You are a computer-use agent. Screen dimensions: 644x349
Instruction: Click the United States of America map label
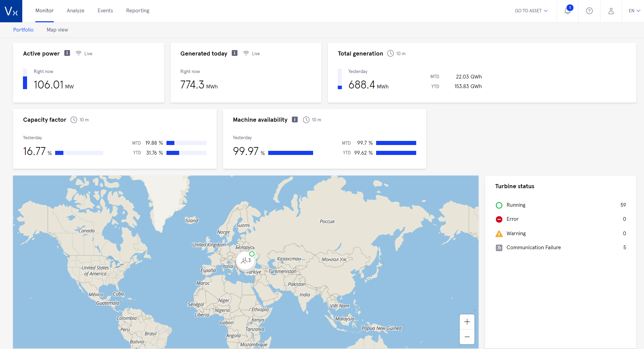click(x=95, y=271)
